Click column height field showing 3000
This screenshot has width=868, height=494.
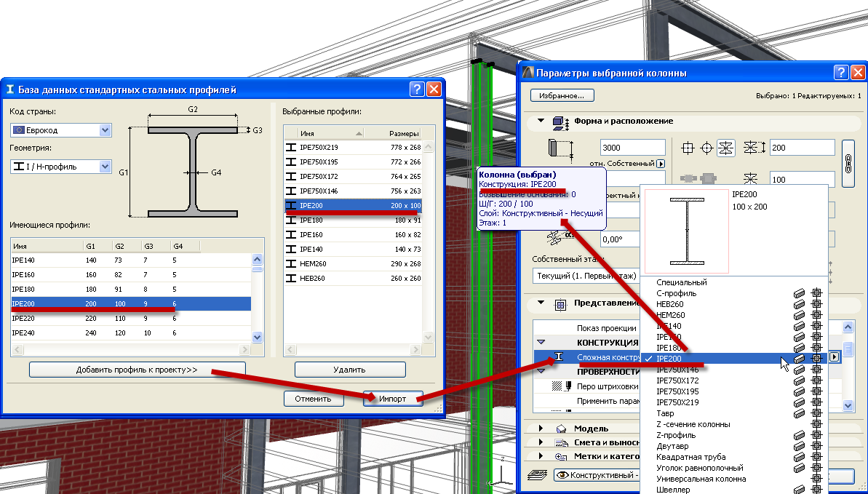click(x=633, y=148)
